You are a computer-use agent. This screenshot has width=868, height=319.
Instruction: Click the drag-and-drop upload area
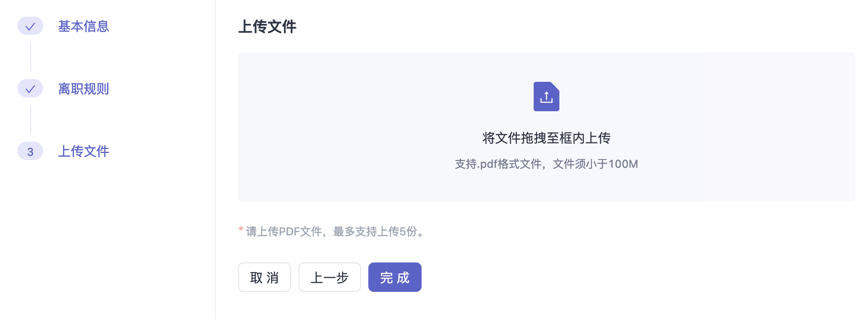(546, 127)
